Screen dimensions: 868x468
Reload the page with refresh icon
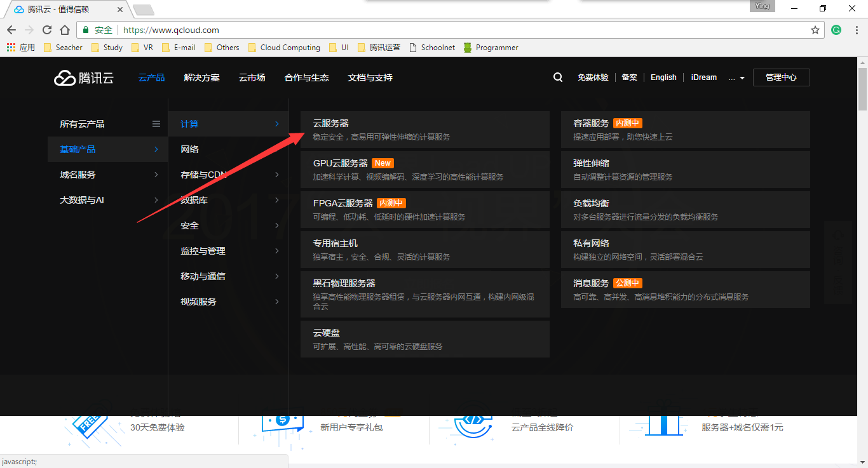(47, 30)
